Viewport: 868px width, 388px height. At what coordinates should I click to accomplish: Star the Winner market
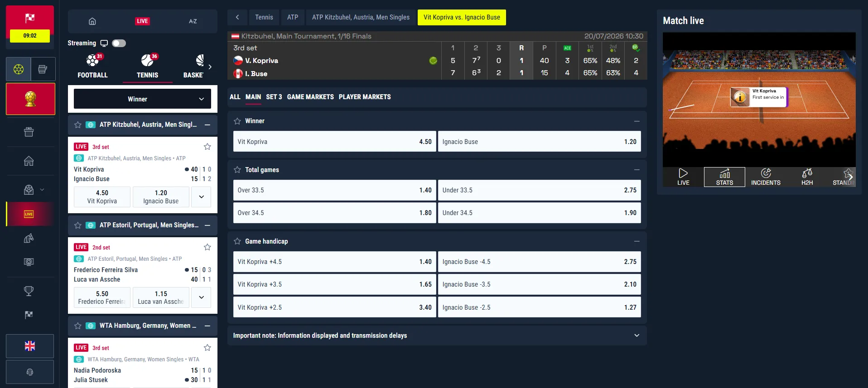pyautogui.click(x=237, y=121)
